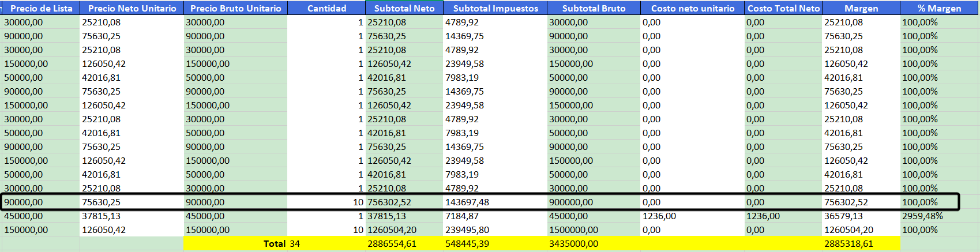Select the yellow "Total" label cell
Image resolution: width=980 pixels, height=252 pixels.
(x=235, y=244)
